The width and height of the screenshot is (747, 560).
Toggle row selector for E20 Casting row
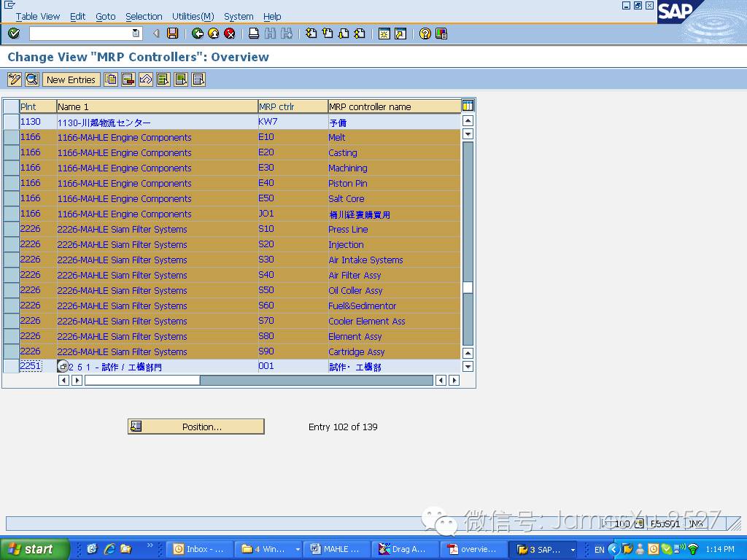point(10,152)
